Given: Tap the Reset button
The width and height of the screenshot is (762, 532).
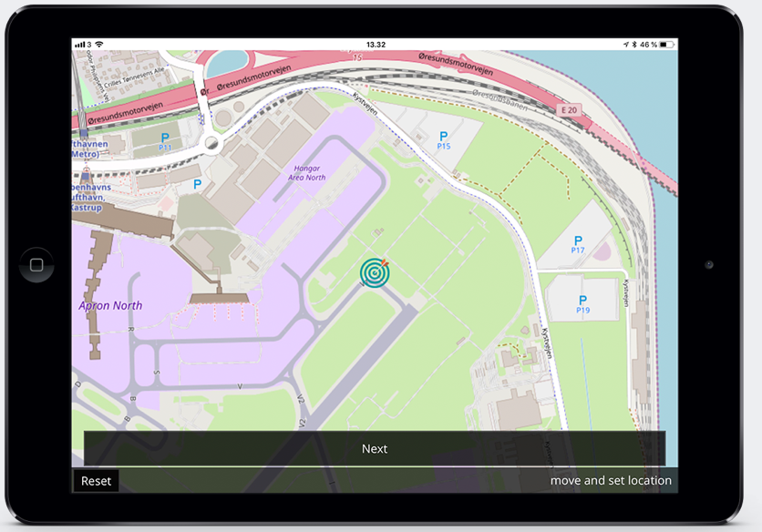Looking at the screenshot, I should pos(97,481).
